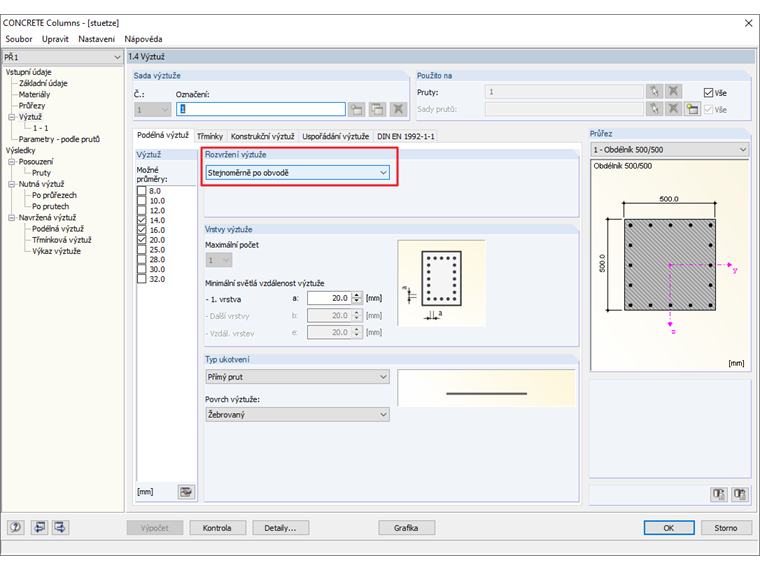The image size is (760, 570).
Task: Check the 12.0 diameter checkbox
Action: coord(142,210)
